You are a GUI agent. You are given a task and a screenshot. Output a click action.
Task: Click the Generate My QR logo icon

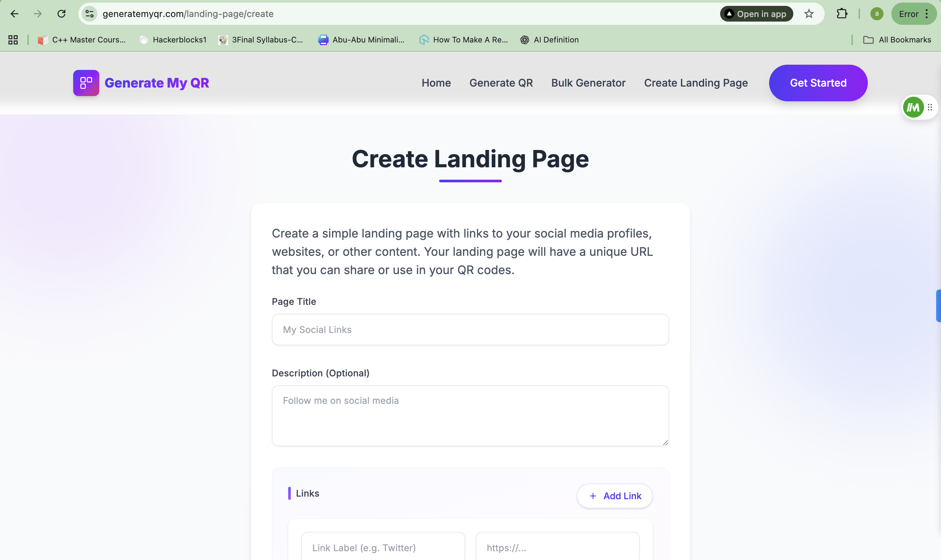pos(86,83)
